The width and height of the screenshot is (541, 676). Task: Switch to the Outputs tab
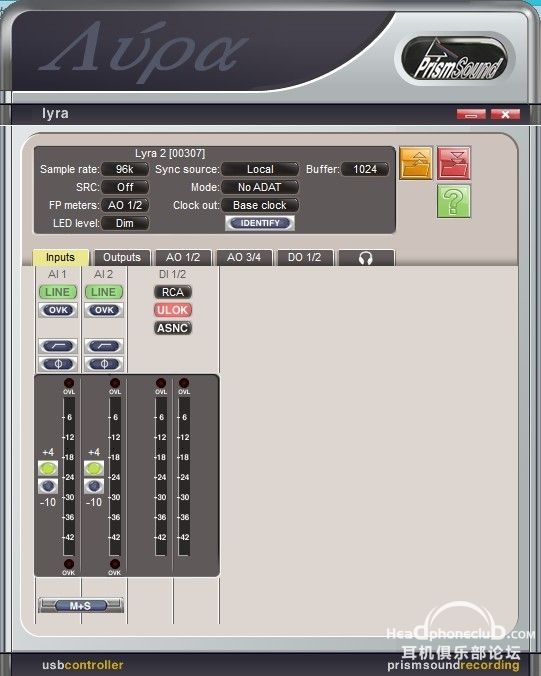tap(122, 258)
